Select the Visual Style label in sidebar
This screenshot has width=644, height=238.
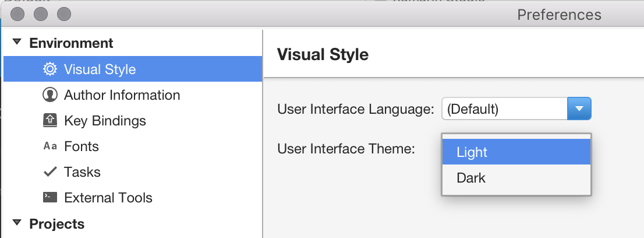[100, 69]
